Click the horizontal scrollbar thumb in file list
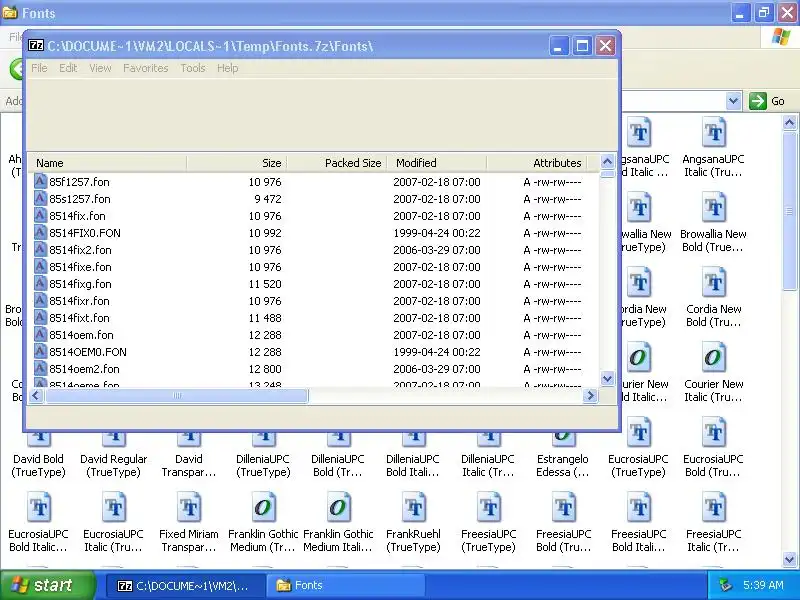This screenshot has width=800, height=600. pyautogui.click(x=177, y=395)
